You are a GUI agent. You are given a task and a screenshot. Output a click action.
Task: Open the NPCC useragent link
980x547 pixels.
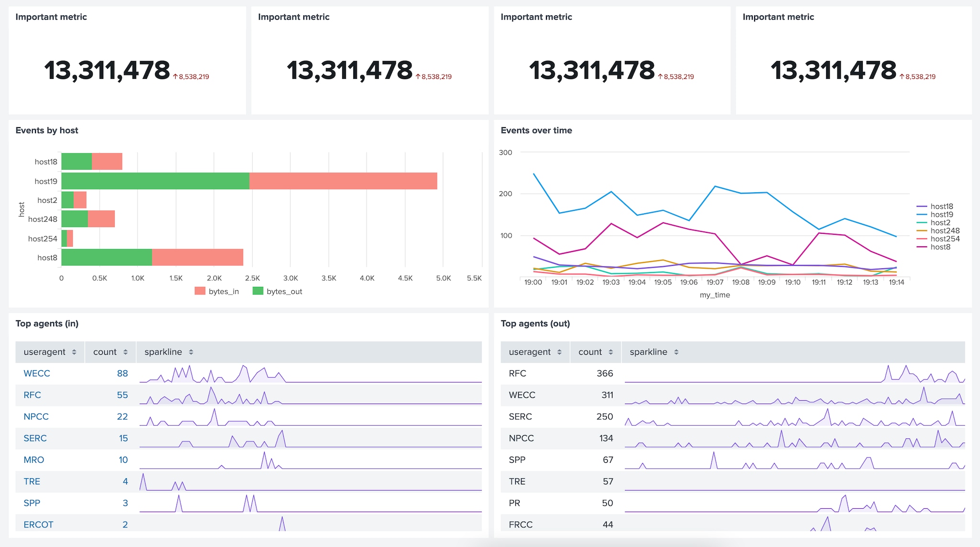pos(36,416)
